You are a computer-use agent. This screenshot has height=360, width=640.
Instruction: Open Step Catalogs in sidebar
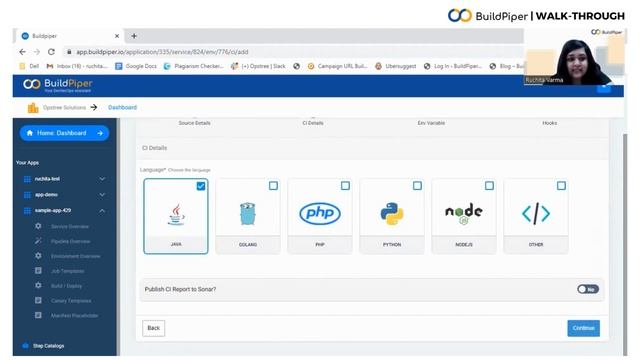[49, 346]
